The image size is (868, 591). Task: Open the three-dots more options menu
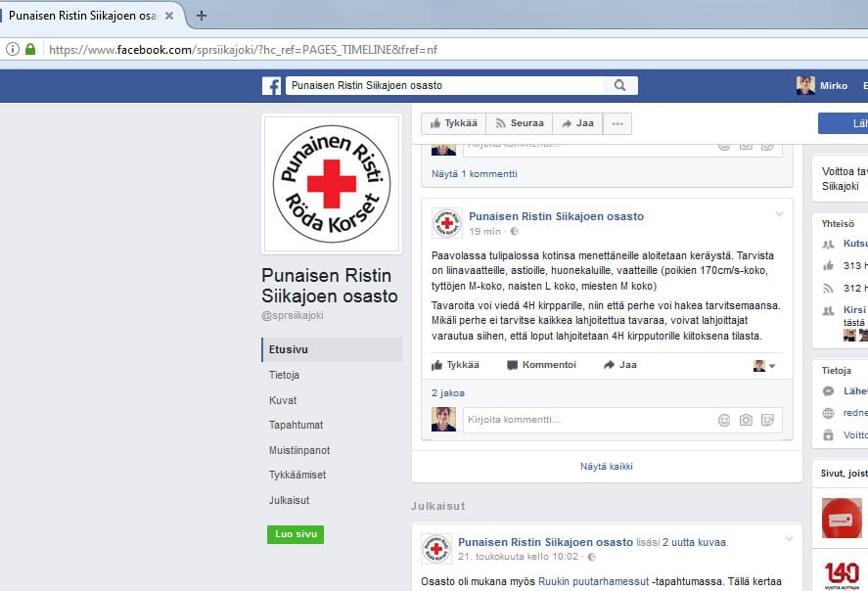[x=617, y=123]
